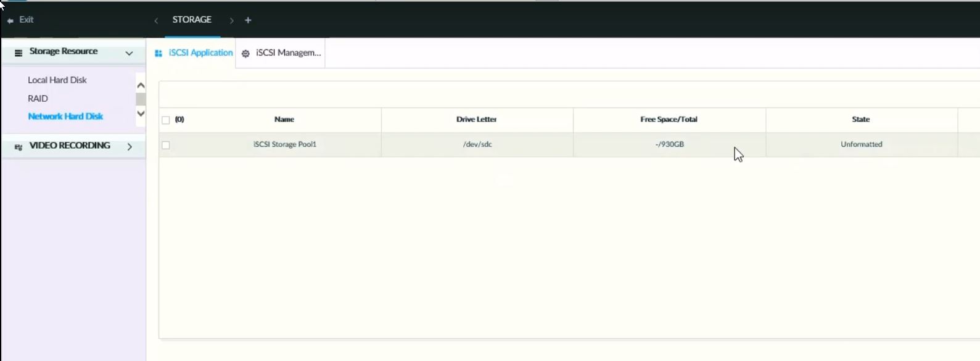Click the VIDEO RECORDING header text
This screenshot has height=361, width=980.
click(70, 146)
